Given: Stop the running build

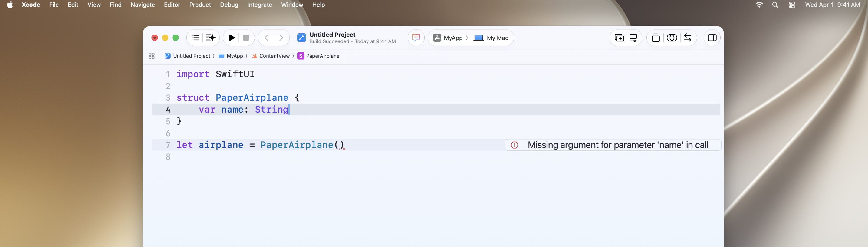Looking at the screenshot, I should tap(246, 38).
